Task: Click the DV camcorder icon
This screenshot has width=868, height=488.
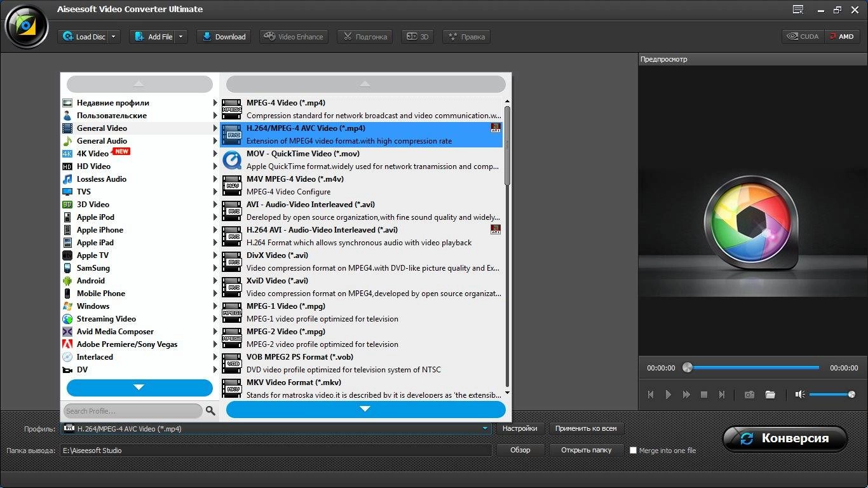Action: click(x=67, y=370)
